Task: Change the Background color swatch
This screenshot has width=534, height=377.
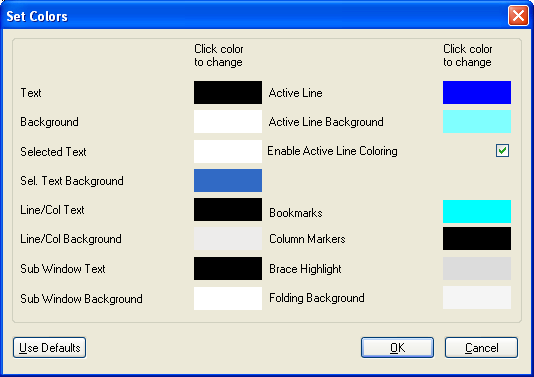Action: click(x=228, y=122)
